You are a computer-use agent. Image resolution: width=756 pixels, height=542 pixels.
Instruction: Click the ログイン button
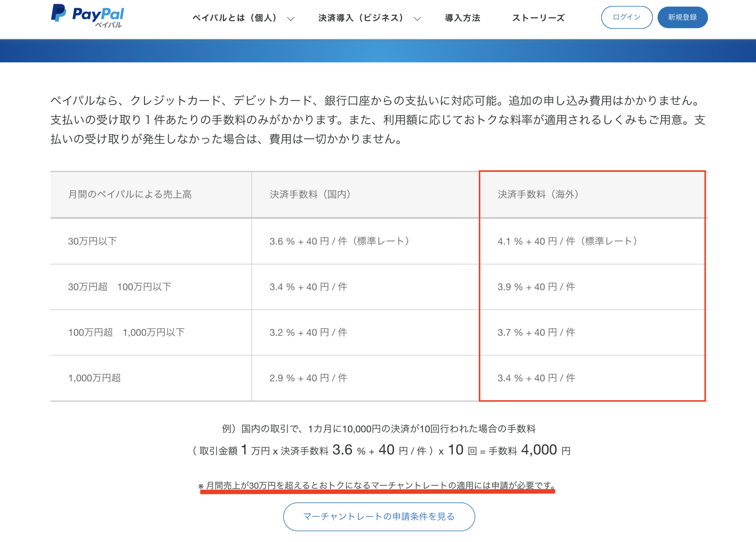point(626,17)
